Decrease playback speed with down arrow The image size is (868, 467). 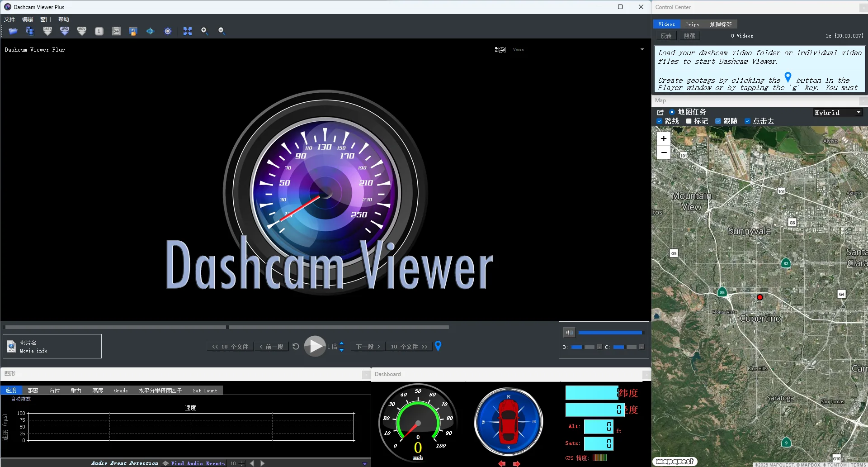(342, 350)
